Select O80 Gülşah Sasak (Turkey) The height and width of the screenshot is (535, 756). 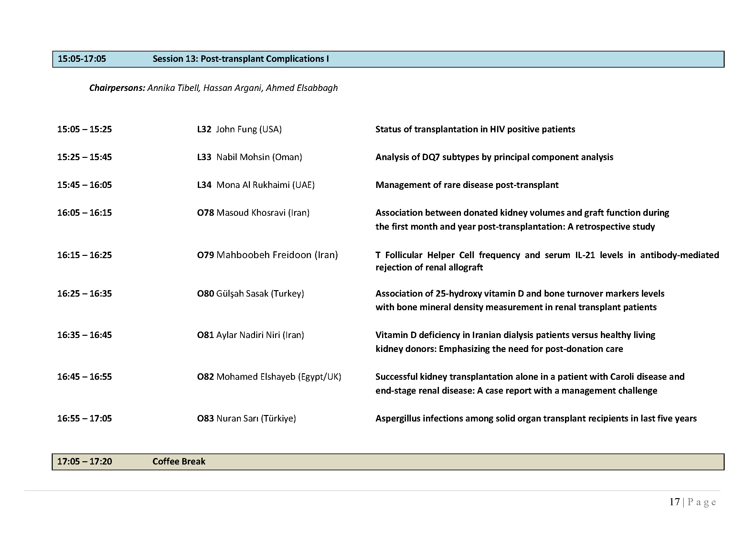click(x=250, y=294)
